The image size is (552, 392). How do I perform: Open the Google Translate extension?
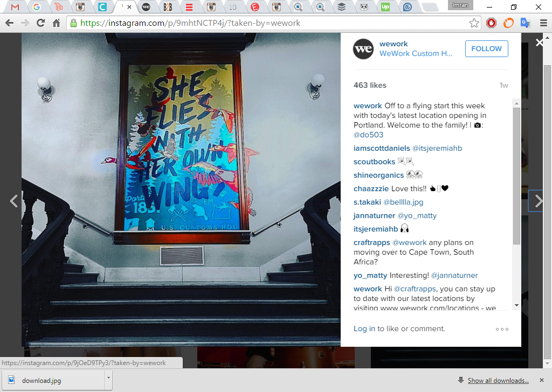point(525,23)
